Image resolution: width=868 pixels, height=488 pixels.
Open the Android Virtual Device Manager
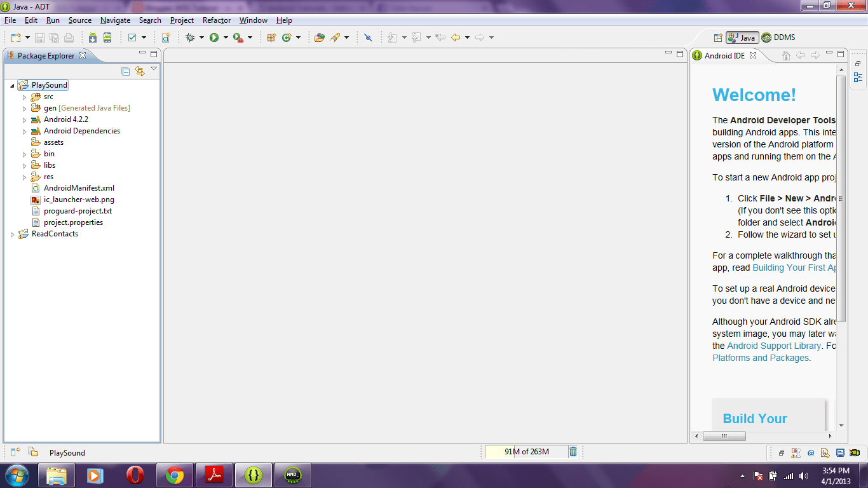coord(107,37)
